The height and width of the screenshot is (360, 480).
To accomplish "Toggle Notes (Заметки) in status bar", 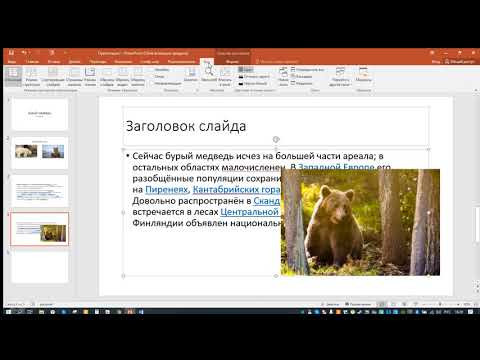I will click(330, 304).
